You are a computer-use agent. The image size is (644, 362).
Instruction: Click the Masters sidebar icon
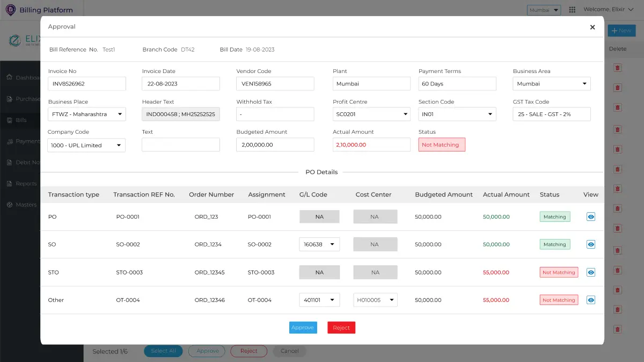(x=10, y=205)
